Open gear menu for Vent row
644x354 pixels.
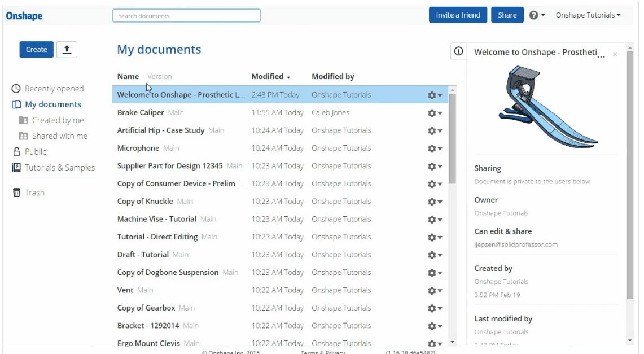coord(435,290)
